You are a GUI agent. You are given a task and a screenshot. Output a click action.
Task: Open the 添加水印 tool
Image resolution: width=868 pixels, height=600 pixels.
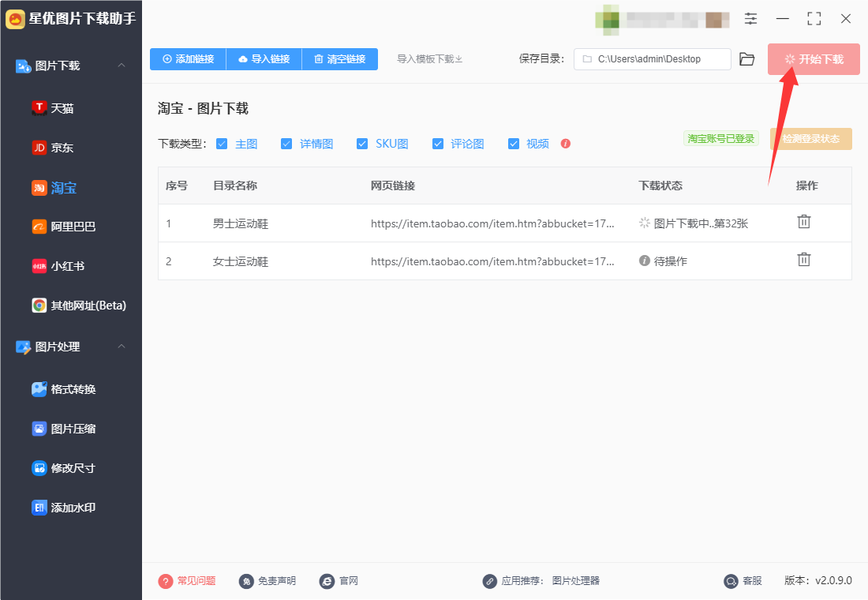(x=64, y=508)
